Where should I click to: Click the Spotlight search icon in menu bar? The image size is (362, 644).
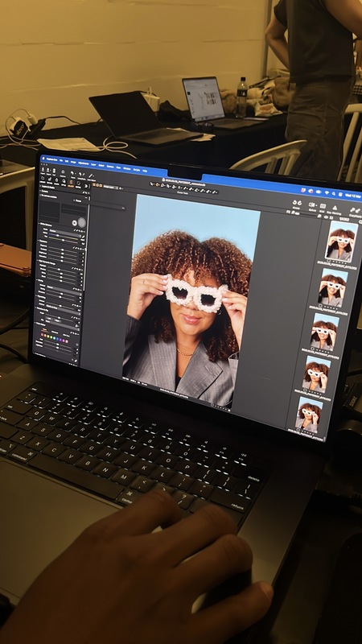pos(334,193)
